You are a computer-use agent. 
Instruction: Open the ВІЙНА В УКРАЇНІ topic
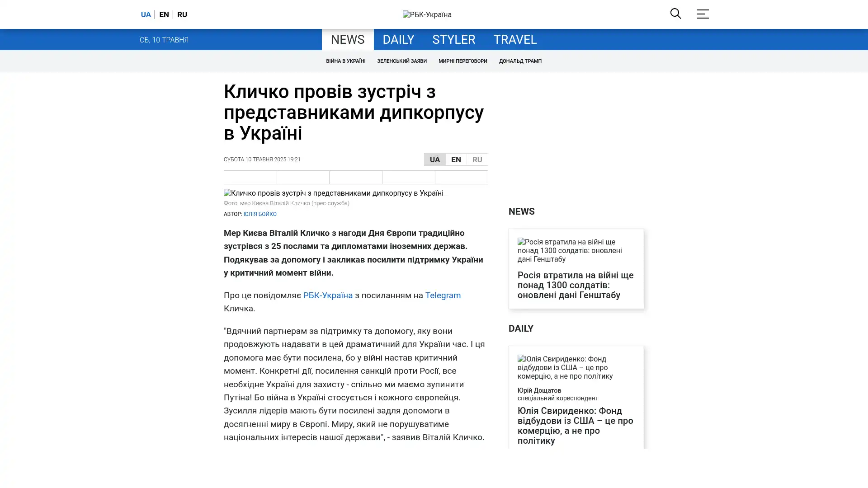[x=345, y=61]
